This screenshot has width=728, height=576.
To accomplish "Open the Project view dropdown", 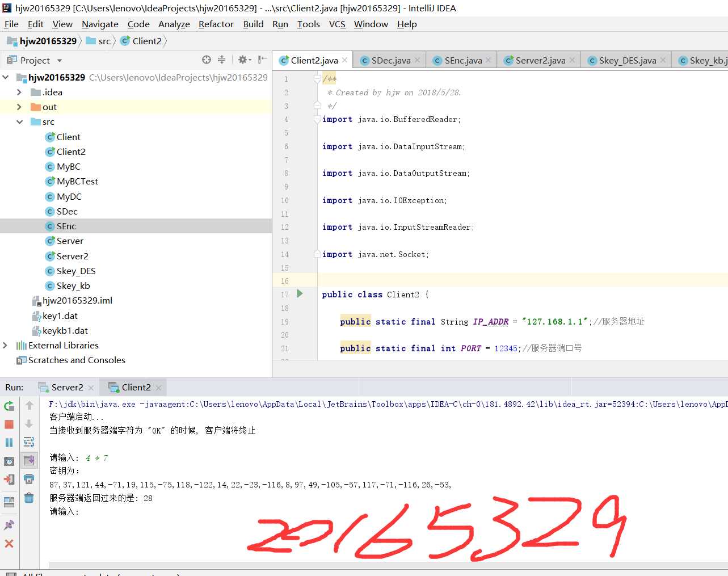I will (x=60, y=61).
